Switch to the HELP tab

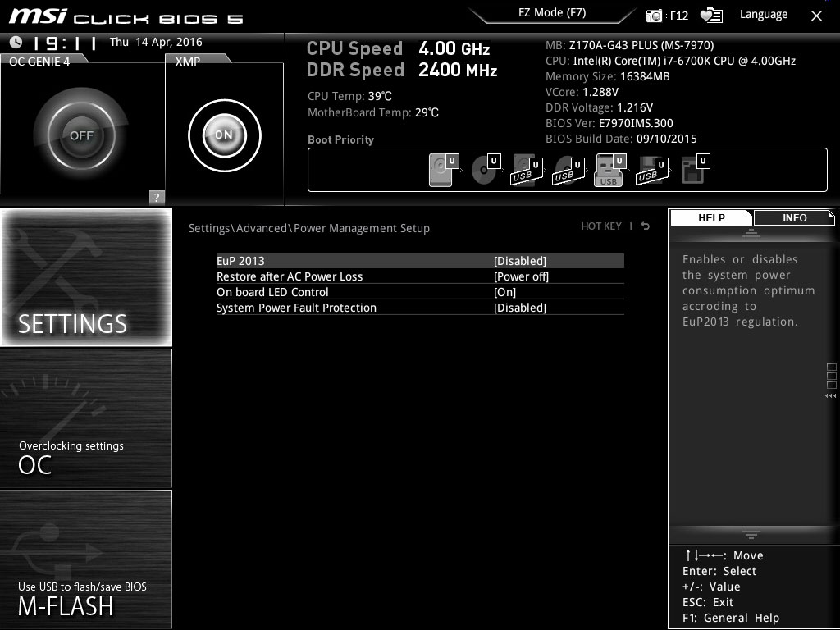[x=711, y=218]
